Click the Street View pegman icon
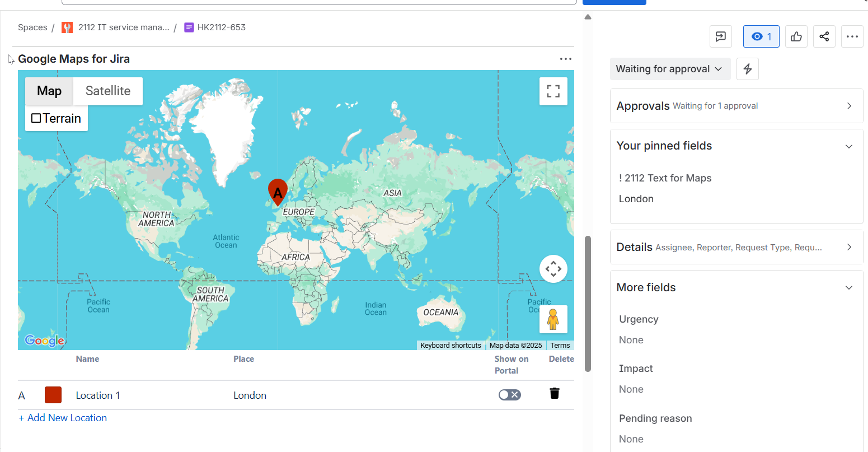This screenshot has width=868, height=452. [553, 319]
